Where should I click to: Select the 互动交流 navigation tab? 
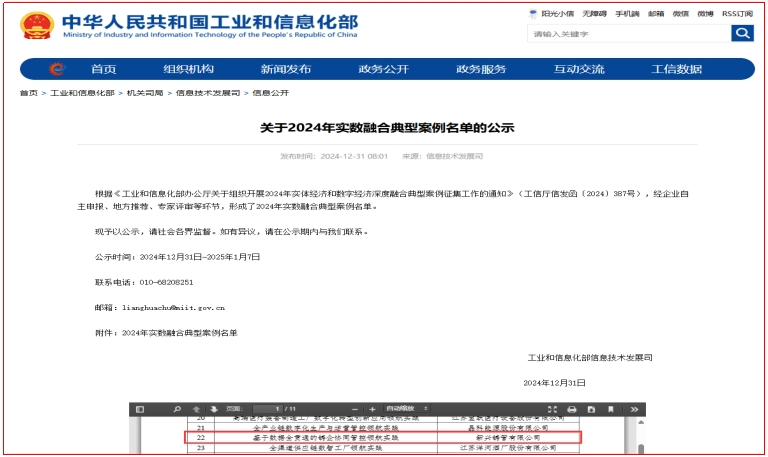click(579, 69)
